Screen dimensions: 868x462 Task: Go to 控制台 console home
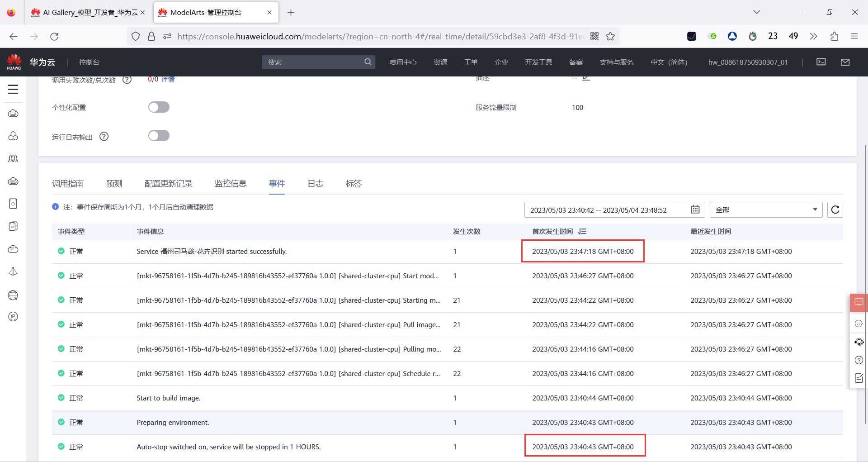pyautogui.click(x=89, y=62)
